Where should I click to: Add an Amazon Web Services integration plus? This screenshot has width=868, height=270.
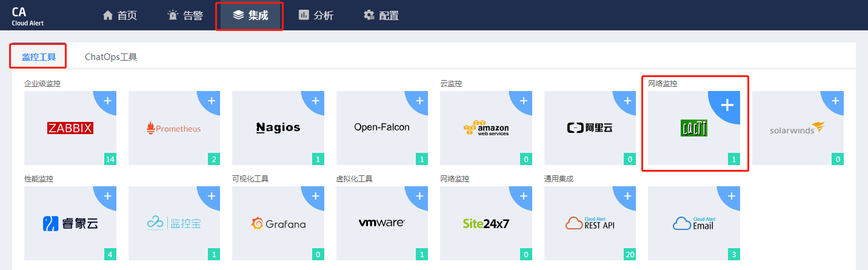[523, 101]
